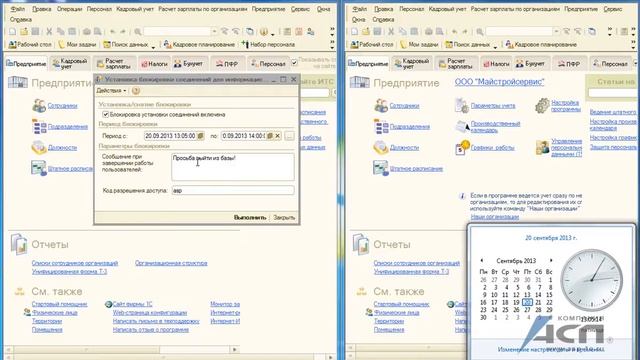Click Должности icon in right window
The height and width of the screenshot is (360, 640).
pos(381,147)
